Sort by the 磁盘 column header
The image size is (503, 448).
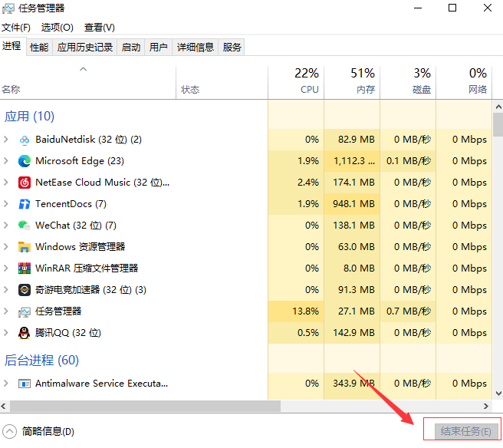[408, 83]
